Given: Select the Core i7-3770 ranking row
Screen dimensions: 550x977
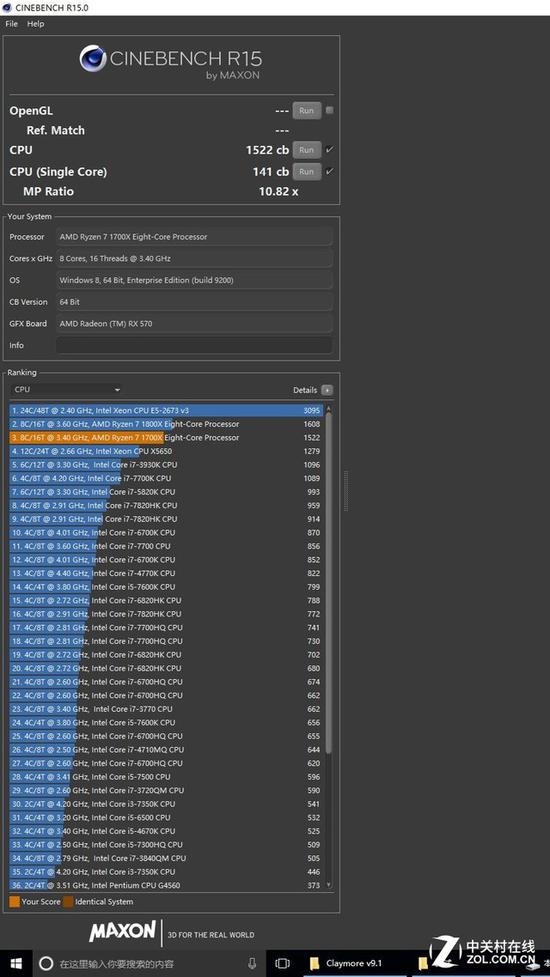Looking at the screenshot, I should tap(166, 709).
